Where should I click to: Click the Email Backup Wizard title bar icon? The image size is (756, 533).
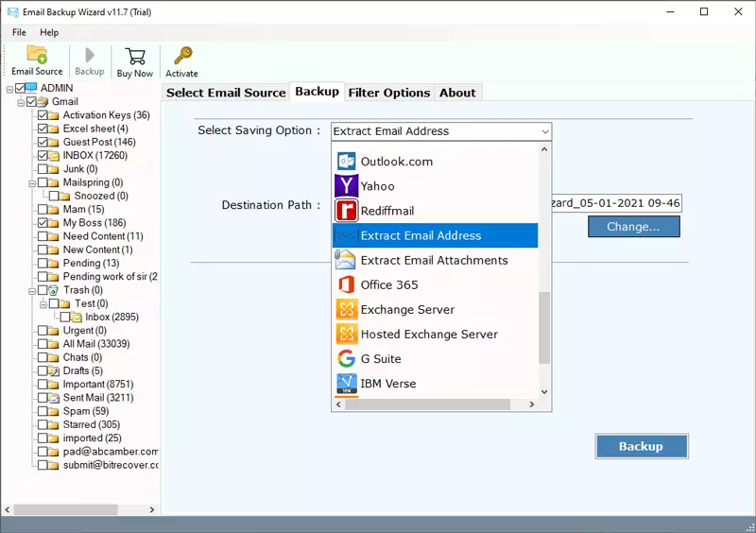(x=13, y=12)
